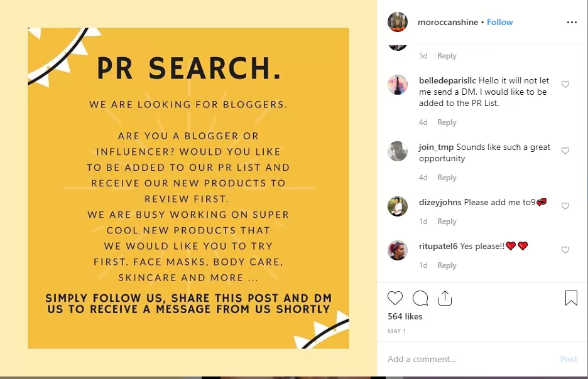Like belledeparisllc's comment
Viewport: 588px width, 379px height.
pos(565,84)
